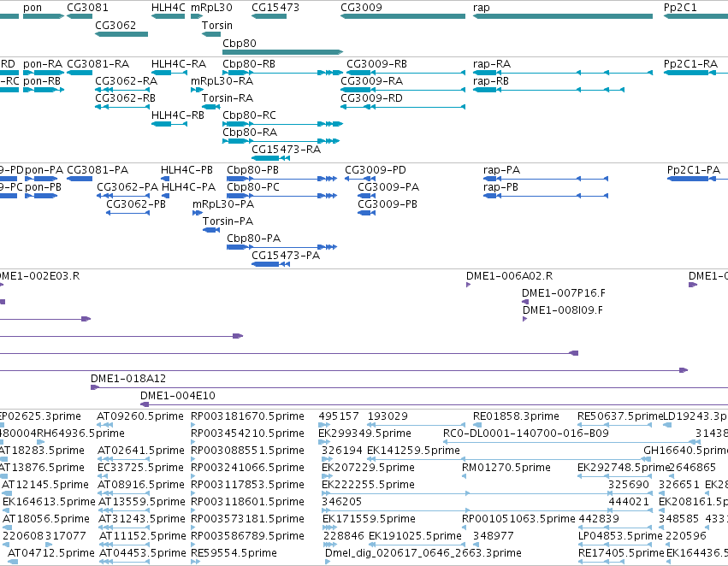The height and width of the screenshot is (566, 728).
Task: Select the Cbp80-RC transcript label
Action: pyautogui.click(x=249, y=115)
